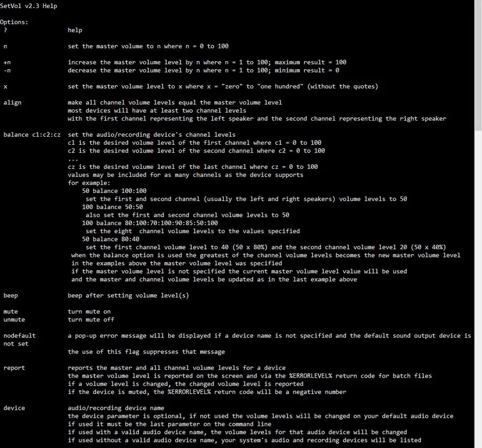Click the '50 balance 100:100' example
The height and width of the screenshot is (448, 482).
[114, 191]
